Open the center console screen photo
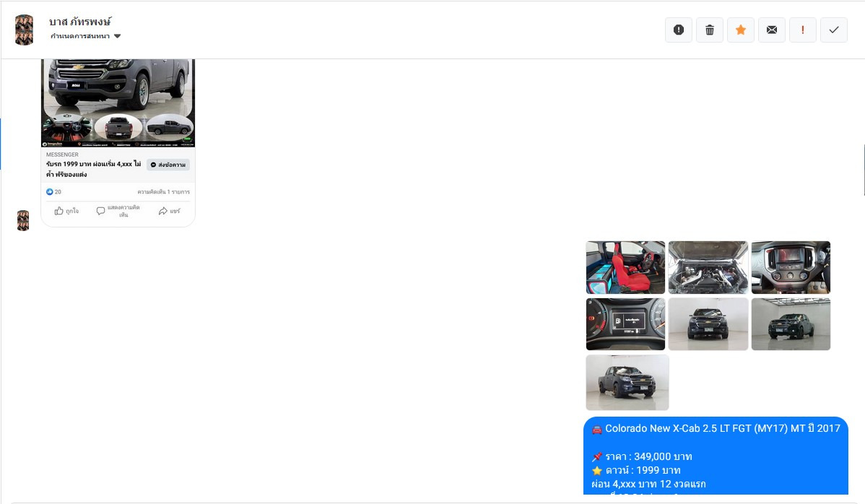 (791, 267)
